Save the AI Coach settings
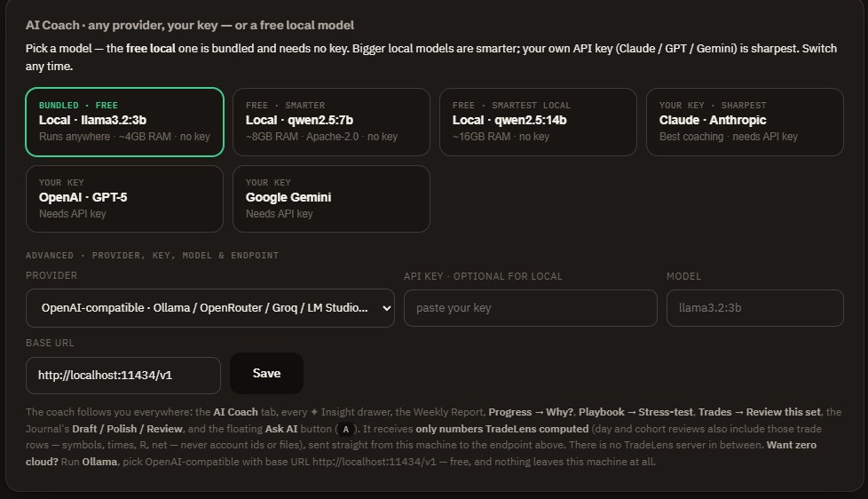The image size is (868, 499). point(266,374)
